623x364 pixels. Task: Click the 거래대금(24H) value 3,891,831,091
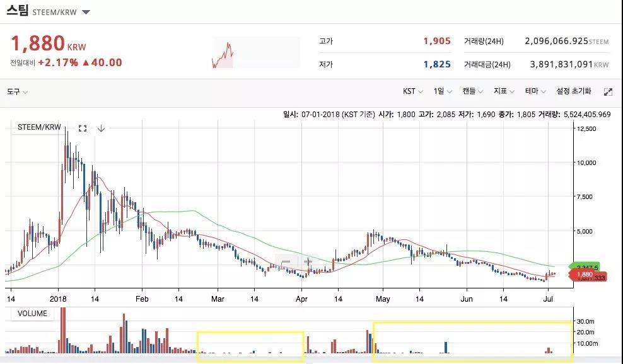[561, 64]
